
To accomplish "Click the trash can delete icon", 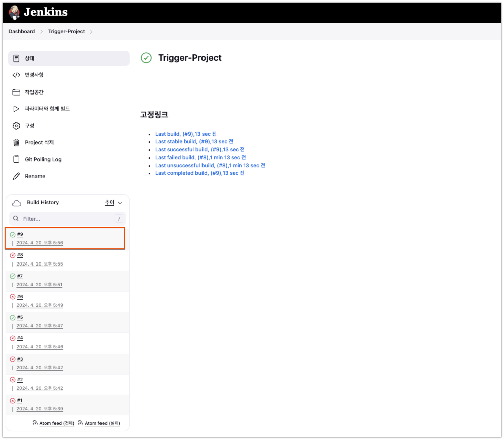I will pos(16,142).
